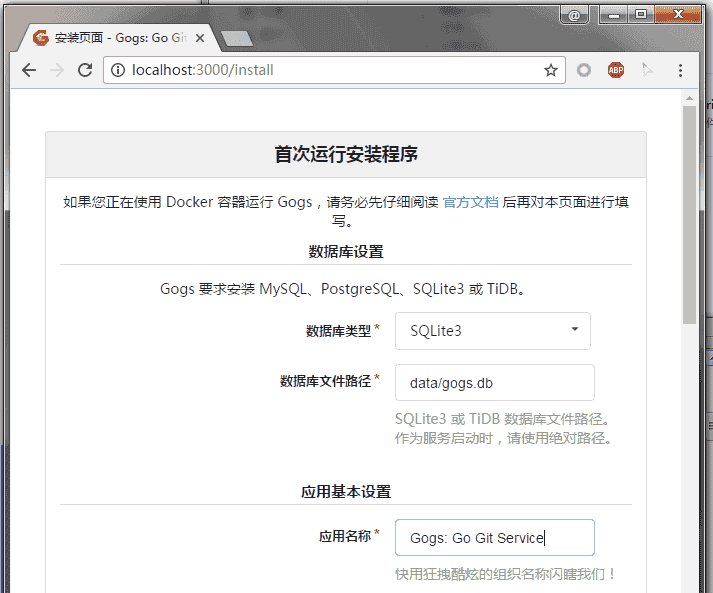The width and height of the screenshot is (713, 593).
Task: Click the 应用基本设置 section title
Action: coord(346,492)
